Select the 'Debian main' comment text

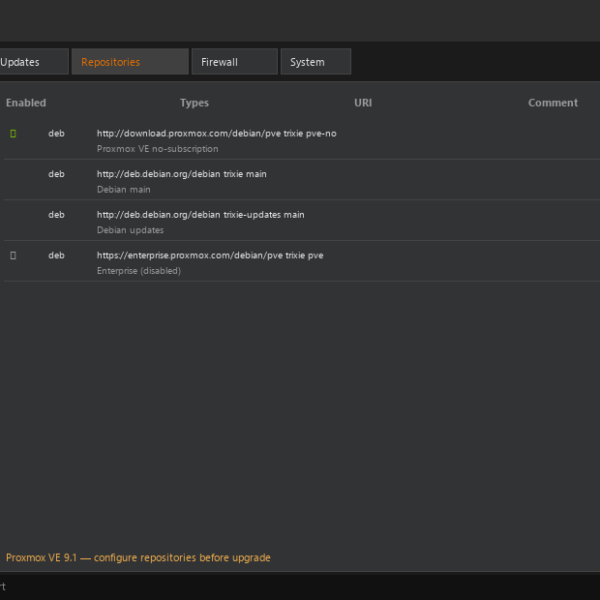tap(124, 189)
